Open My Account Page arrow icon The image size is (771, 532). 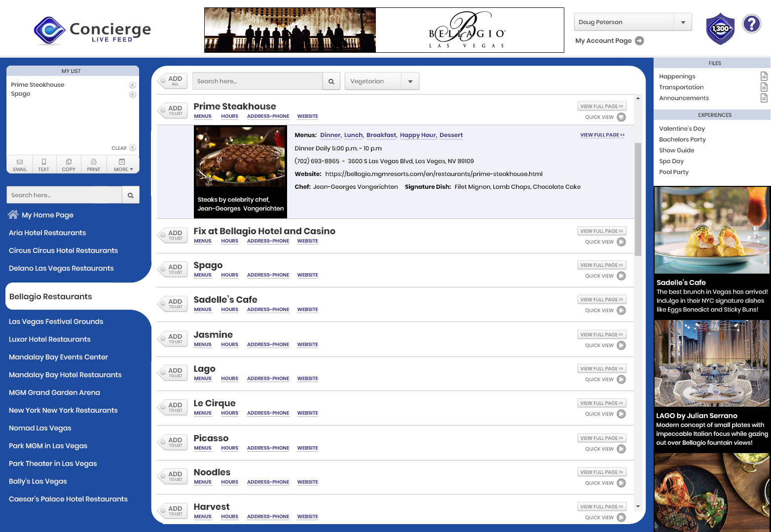click(639, 41)
